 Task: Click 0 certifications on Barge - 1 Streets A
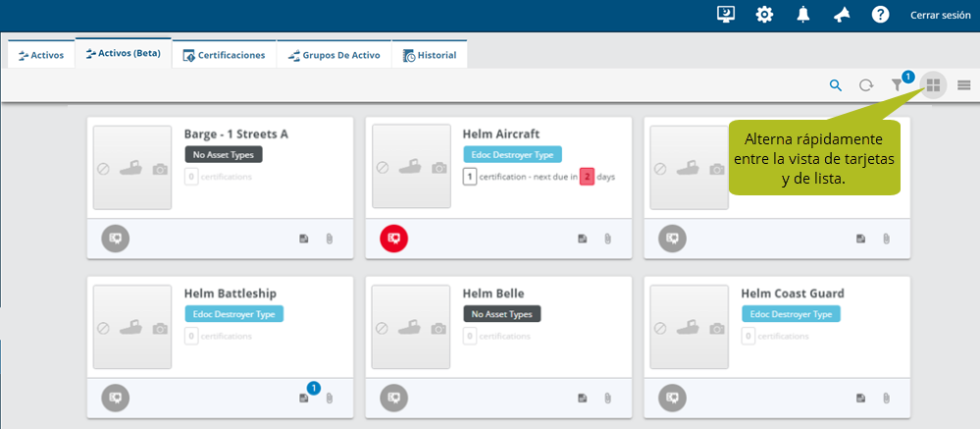click(218, 177)
